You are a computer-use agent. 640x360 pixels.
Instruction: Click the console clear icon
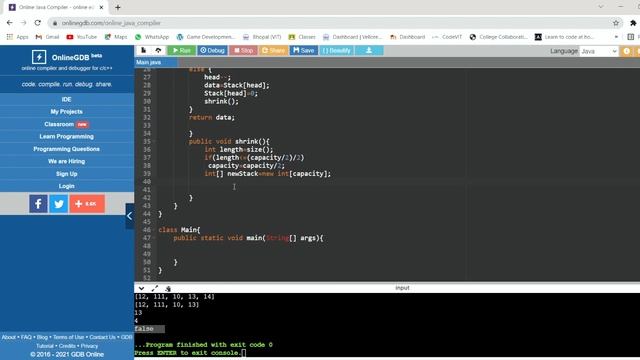[168, 288]
